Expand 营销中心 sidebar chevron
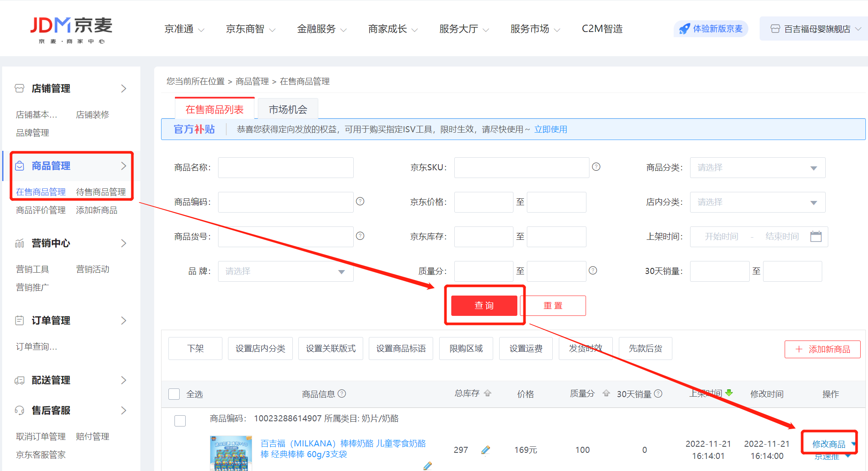The height and width of the screenshot is (471, 868). click(124, 243)
